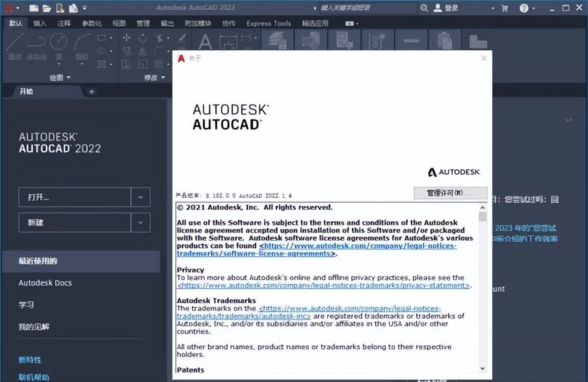This screenshot has height=382, width=588.
Task: Open the 打开 dropdown arrow
Action: click(140, 197)
